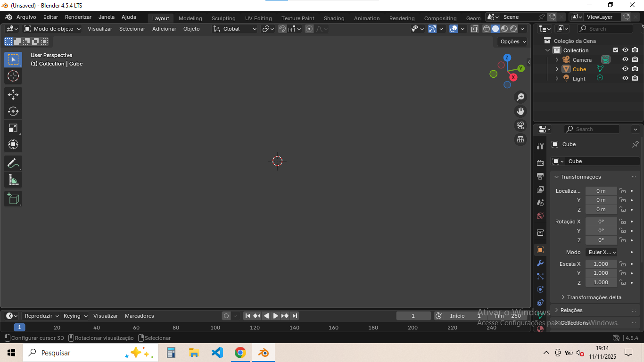Select the 3D Cursor tool
644x362 pixels.
13,76
